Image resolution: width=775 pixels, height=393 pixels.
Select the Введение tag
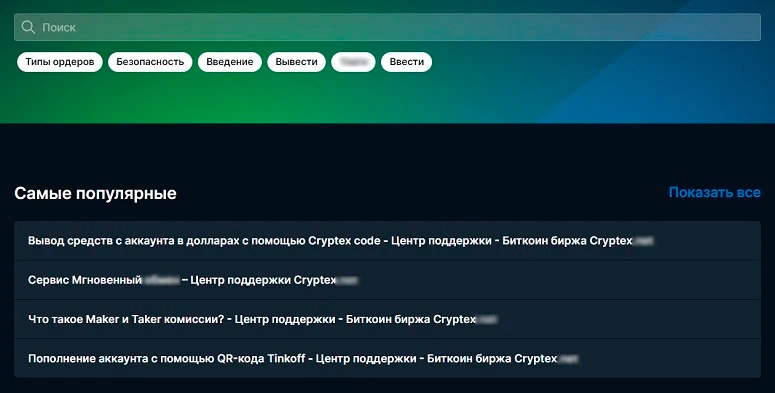230,62
